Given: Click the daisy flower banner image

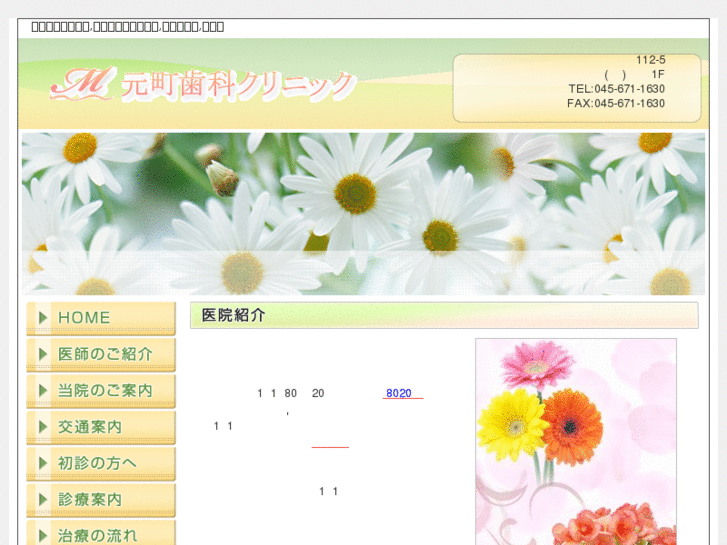Looking at the screenshot, I should (x=364, y=214).
